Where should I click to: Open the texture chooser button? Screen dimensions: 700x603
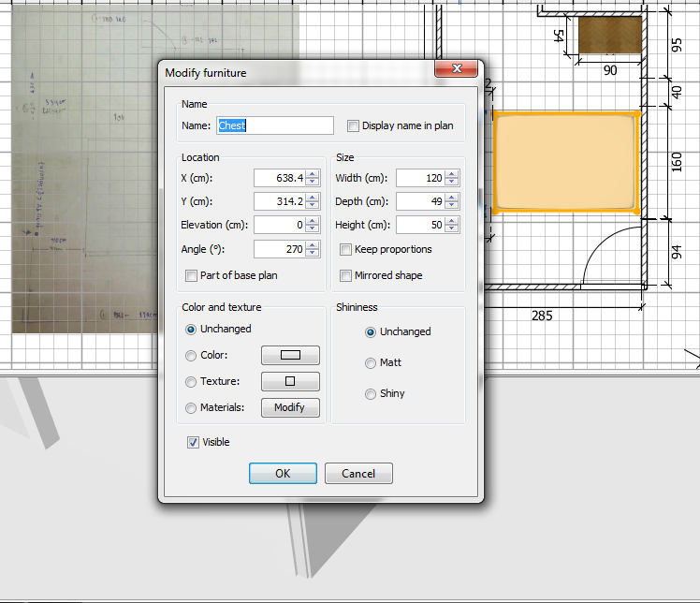pos(290,382)
